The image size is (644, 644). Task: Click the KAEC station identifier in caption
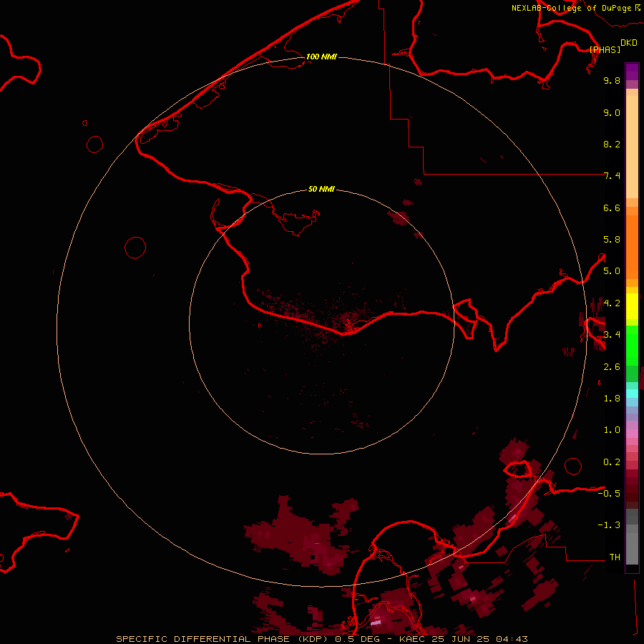(412, 639)
